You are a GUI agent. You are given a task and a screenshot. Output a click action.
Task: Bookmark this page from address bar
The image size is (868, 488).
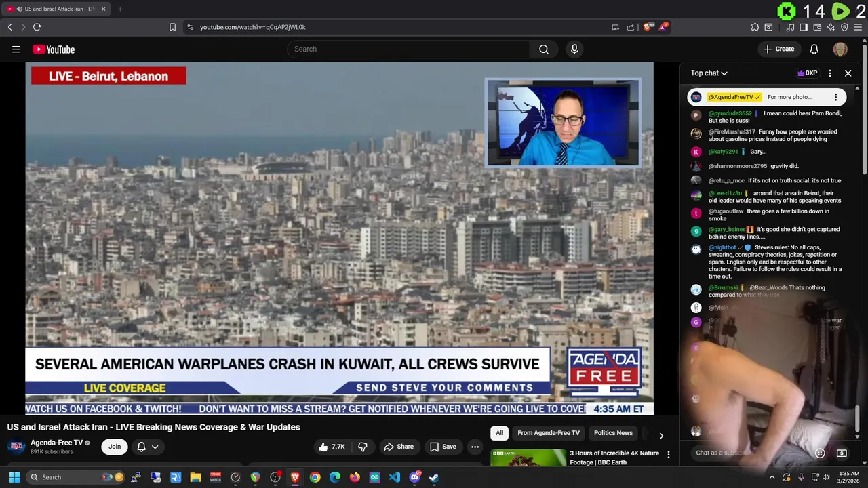click(172, 27)
